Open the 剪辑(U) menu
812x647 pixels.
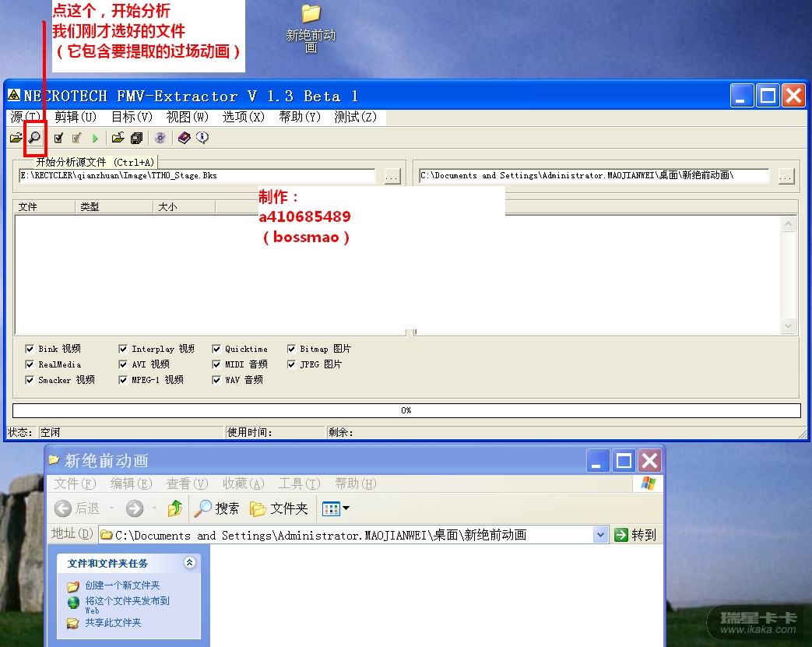[x=76, y=117]
